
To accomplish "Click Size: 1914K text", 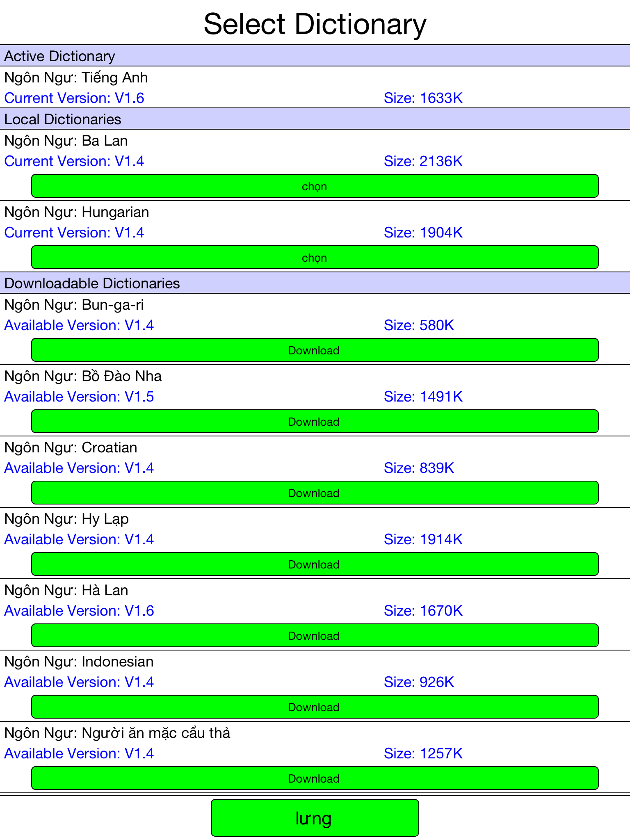I will coord(423,539).
